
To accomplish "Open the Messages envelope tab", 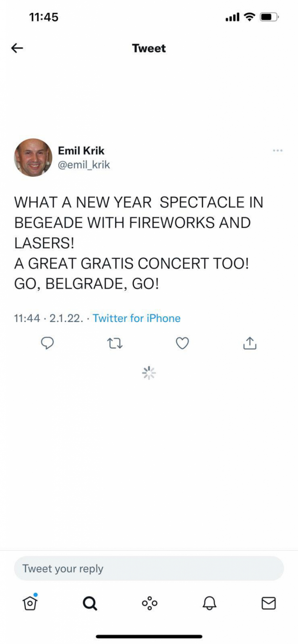I will pyautogui.click(x=269, y=603).
